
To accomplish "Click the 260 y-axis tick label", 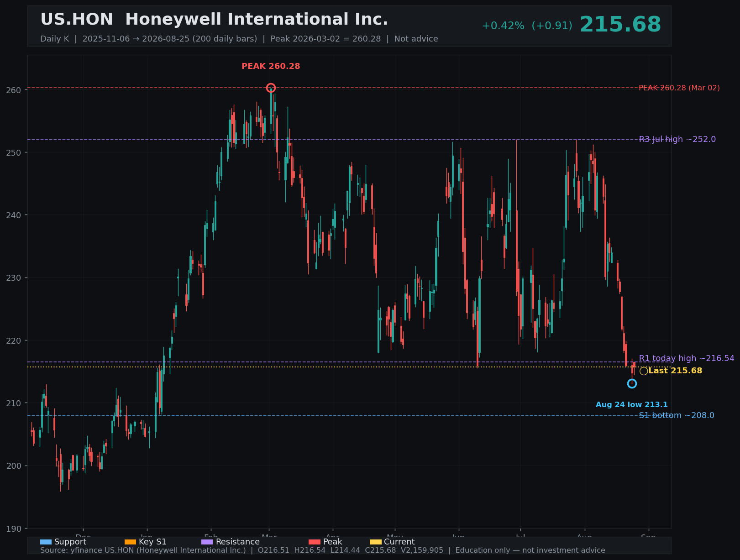I will coord(14,90).
